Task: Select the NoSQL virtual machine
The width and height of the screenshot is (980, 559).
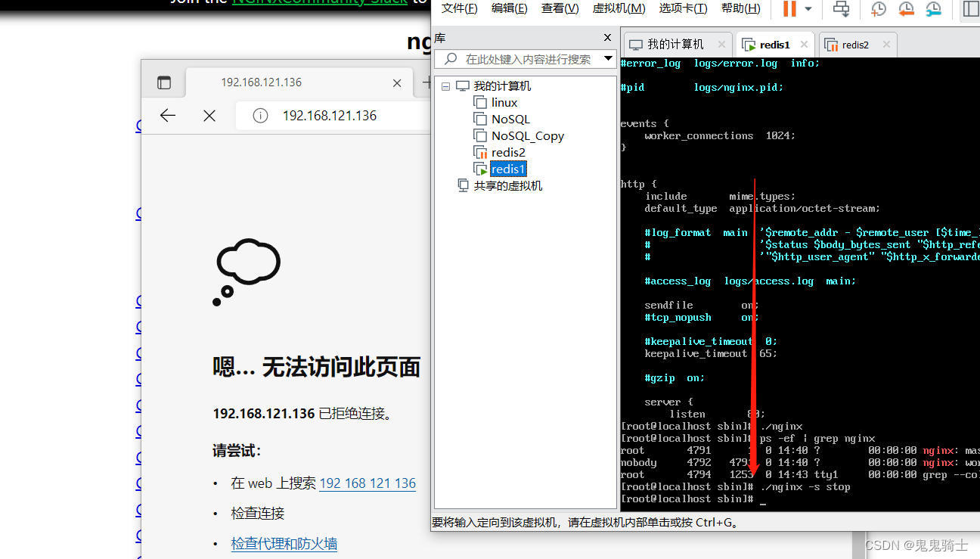Action: pos(510,119)
